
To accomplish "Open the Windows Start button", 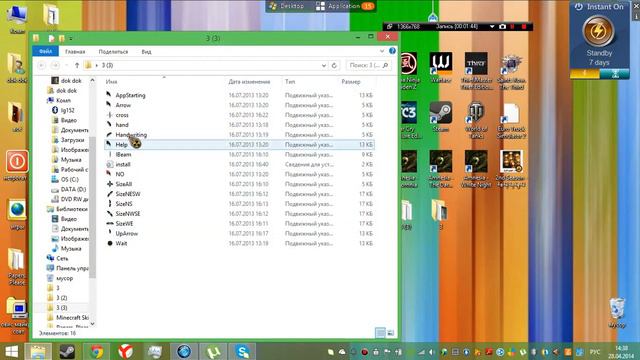I will [x=11, y=351].
